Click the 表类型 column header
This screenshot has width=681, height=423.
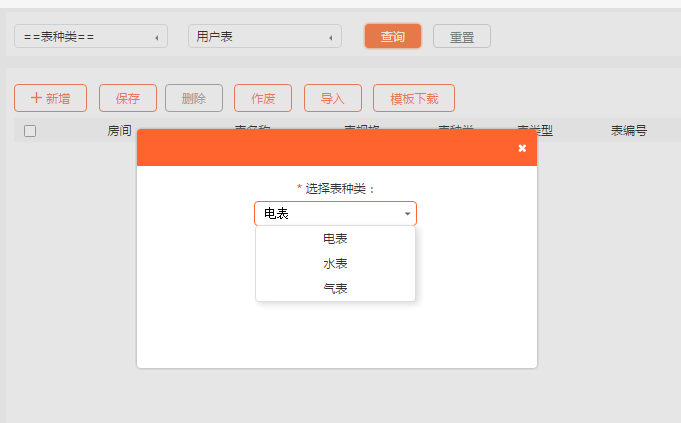(x=535, y=131)
